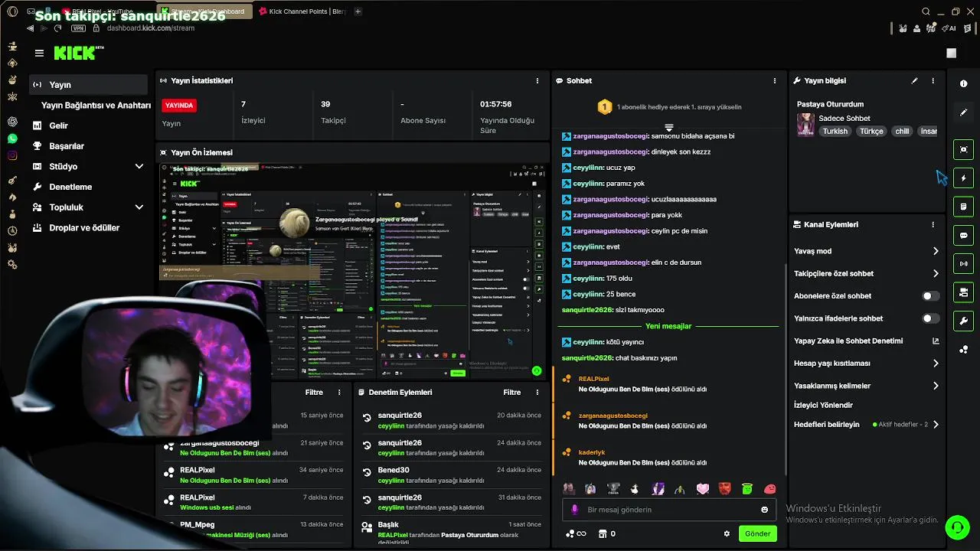Click the chat message input field
980x551 pixels.
[x=669, y=510]
